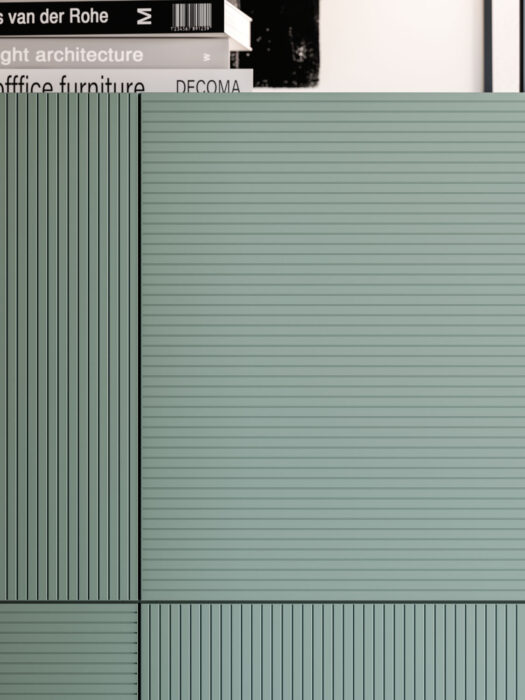This screenshot has height=700, width=525.
Task: Select the tall vertically ribbed left panel
Action: [69, 346]
